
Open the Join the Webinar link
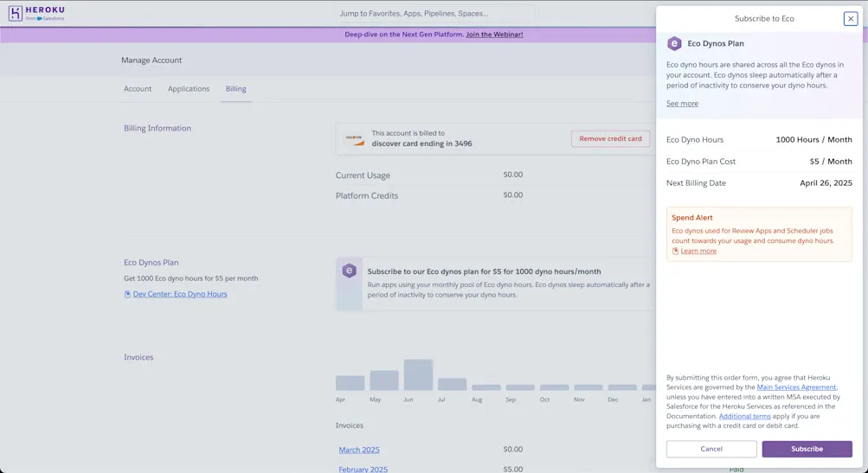click(494, 35)
